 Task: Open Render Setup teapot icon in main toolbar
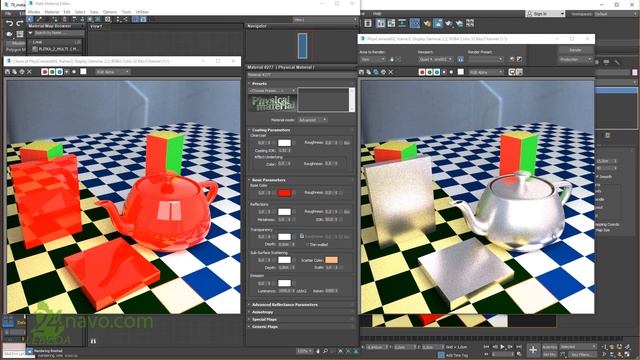click(x=427, y=24)
